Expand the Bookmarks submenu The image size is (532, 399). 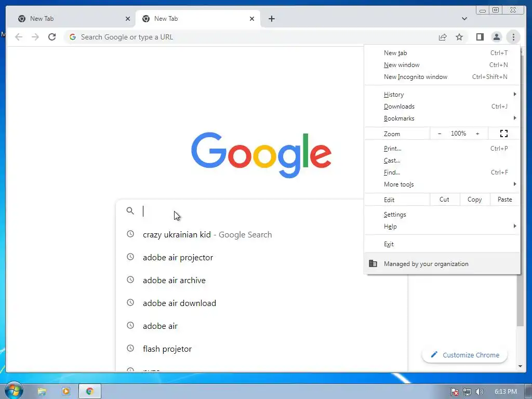442,118
